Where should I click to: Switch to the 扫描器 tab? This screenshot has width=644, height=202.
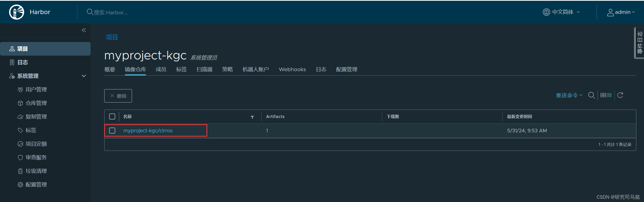click(x=205, y=69)
